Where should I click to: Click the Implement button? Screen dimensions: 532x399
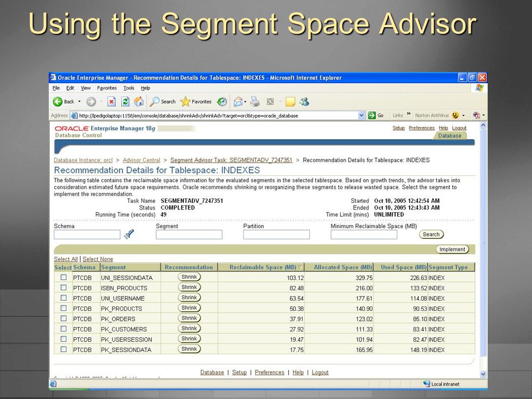tap(452, 249)
